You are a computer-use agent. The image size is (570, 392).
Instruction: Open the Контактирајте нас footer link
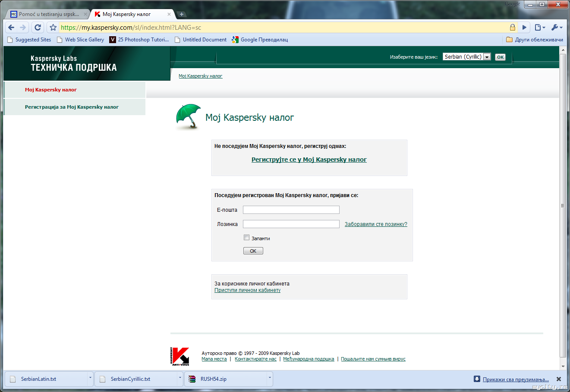(255, 359)
